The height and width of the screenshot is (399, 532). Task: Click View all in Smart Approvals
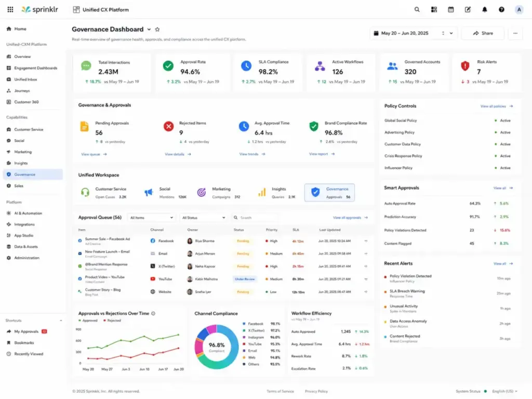click(x=503, y=188)
